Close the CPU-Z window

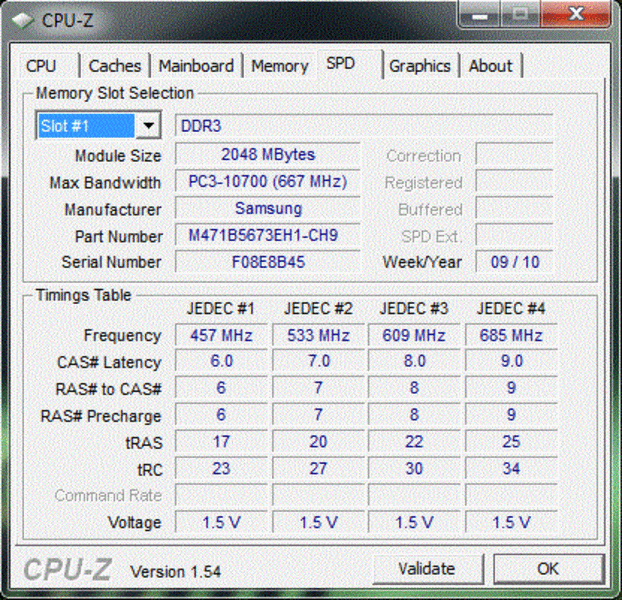576,15
